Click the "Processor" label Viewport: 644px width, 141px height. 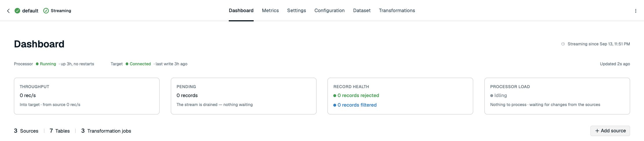pos(23,64)
